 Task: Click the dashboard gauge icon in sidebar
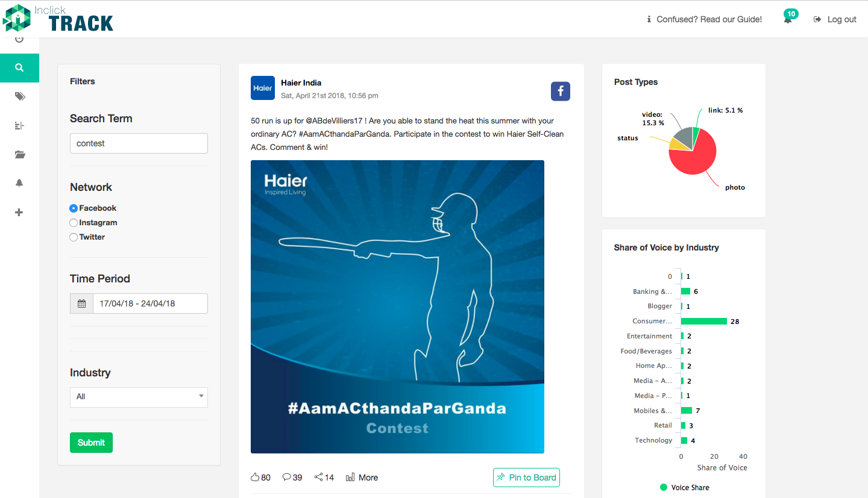(x=19, y=40)
